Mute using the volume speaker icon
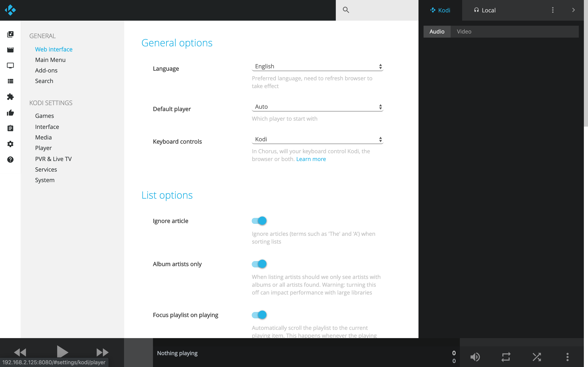 click(475, 357)
